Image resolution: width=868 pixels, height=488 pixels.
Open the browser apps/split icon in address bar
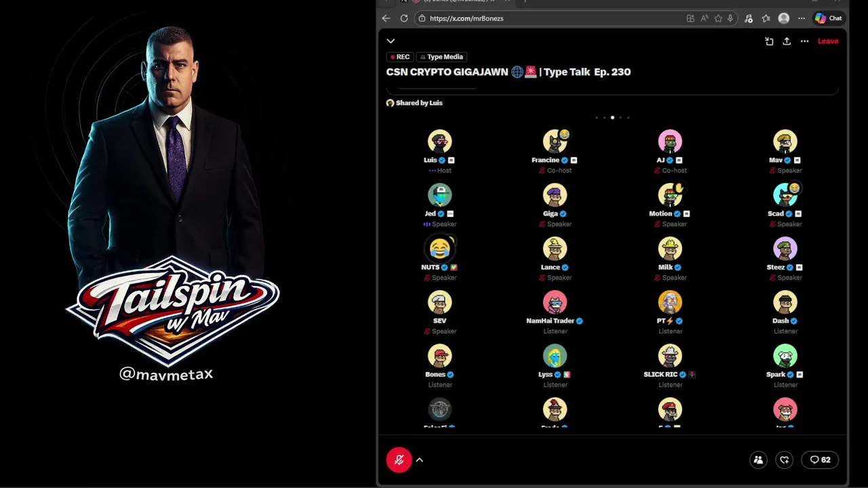pyautogui.click(x=690, y=18)
